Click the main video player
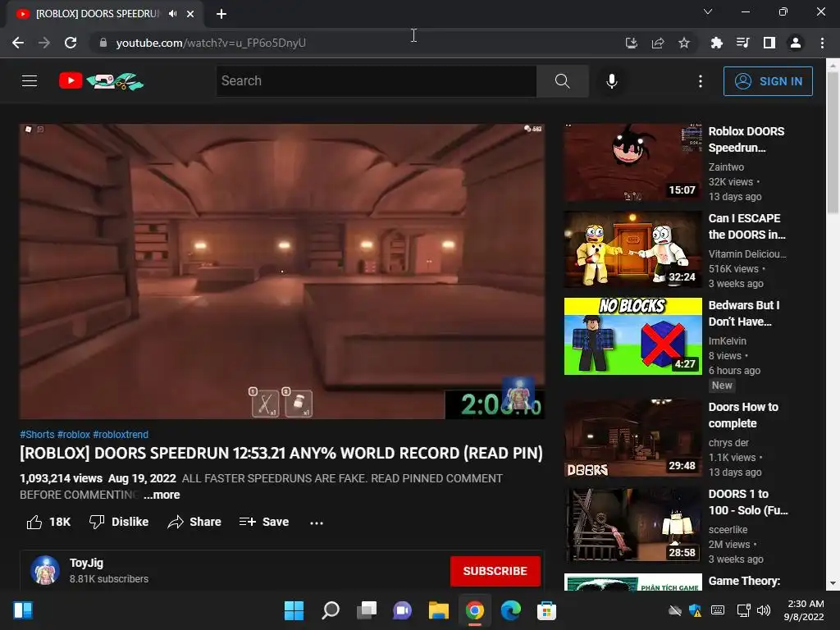 (x=282, y=272)
